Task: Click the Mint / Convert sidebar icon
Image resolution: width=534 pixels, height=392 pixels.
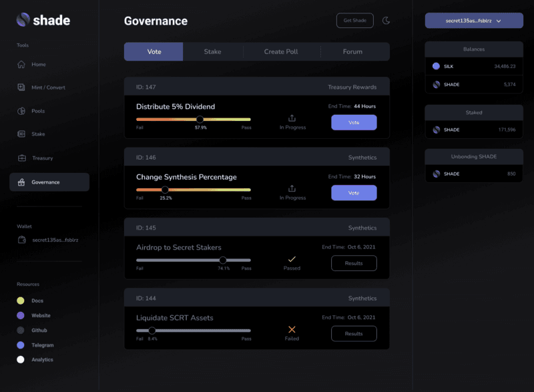Action: tap(21, 87)
